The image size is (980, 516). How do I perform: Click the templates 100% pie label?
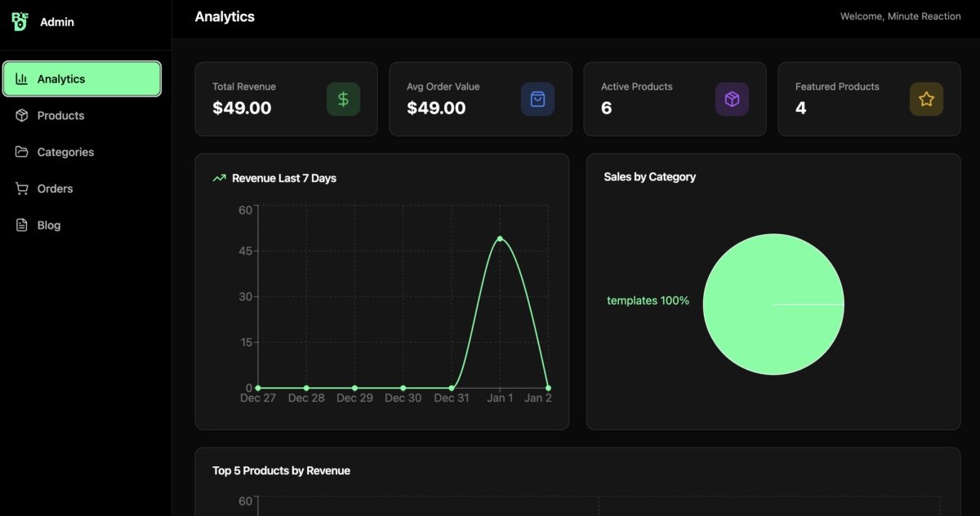tap(648, 300)
